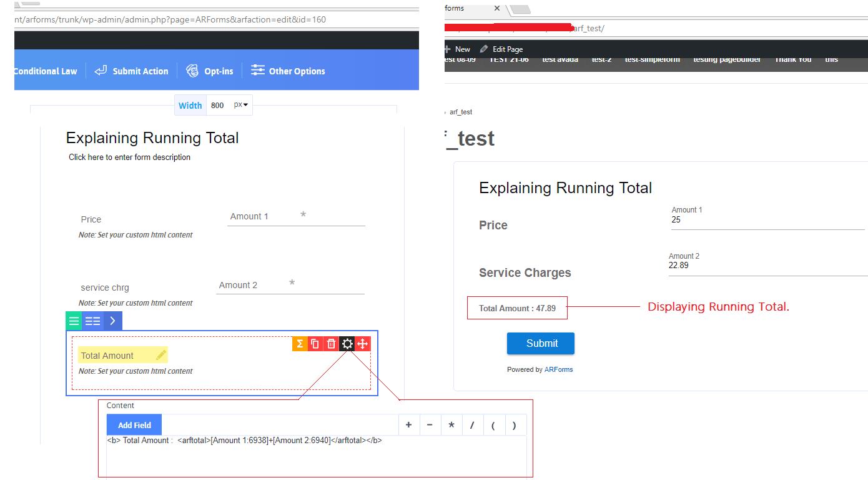Viewport: 868px width, 480px height.
Task: Insert the multiply operator
Action: point(451,425)
